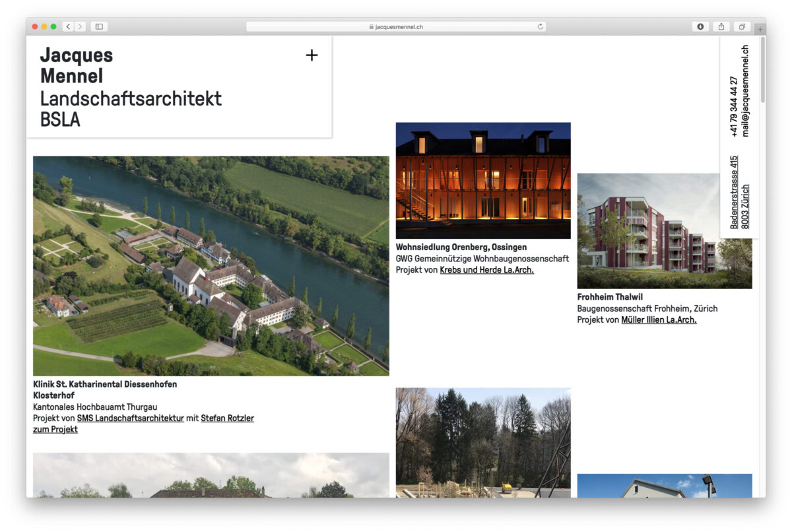
Task: Open a new tab with plus button
Action: tap(760, 29)
